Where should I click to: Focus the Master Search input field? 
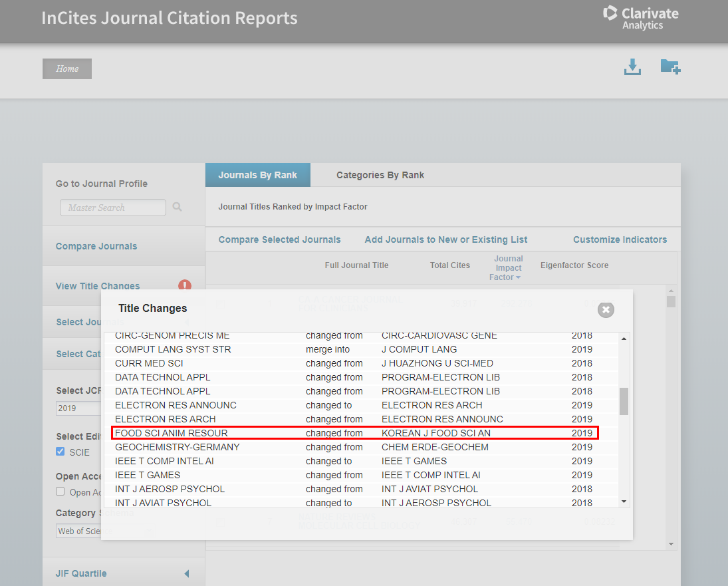pos(113,208)
